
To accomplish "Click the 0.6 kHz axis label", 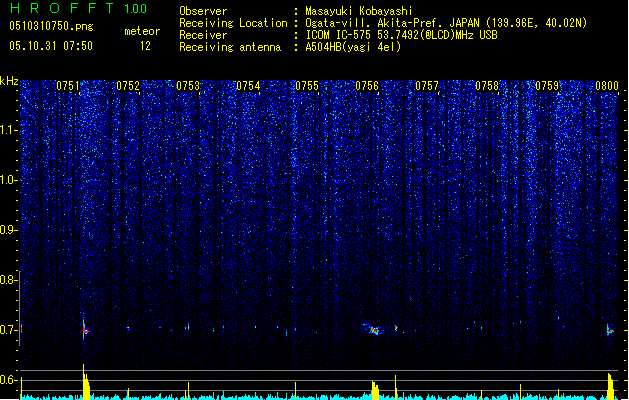I will tap(7, 380).
